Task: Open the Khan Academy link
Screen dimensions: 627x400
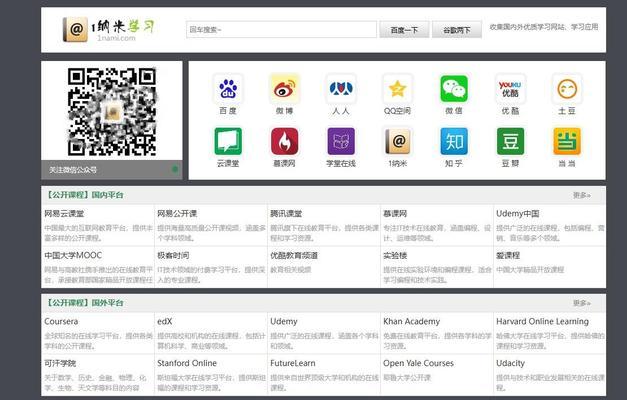Action: (x=411, y=321)
